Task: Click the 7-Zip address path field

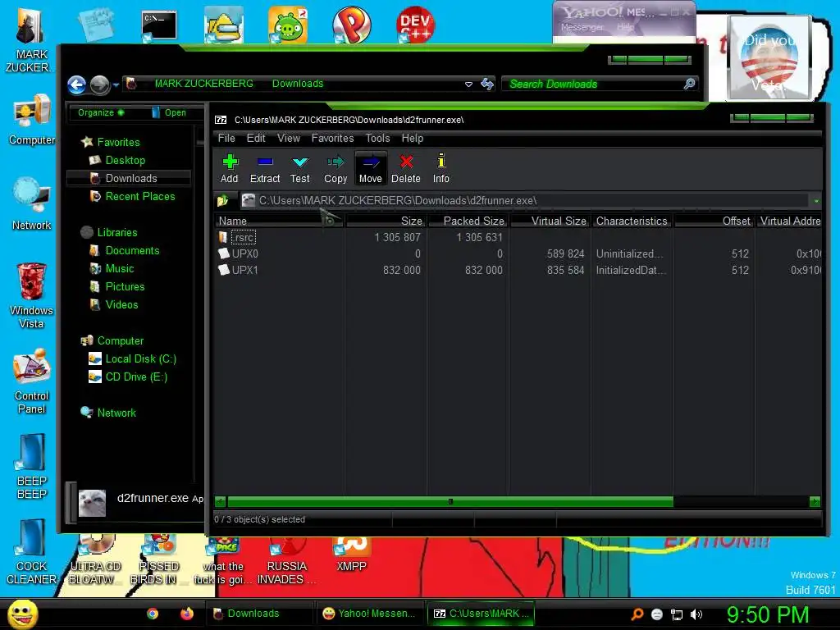Action: [x=524, y=201]
